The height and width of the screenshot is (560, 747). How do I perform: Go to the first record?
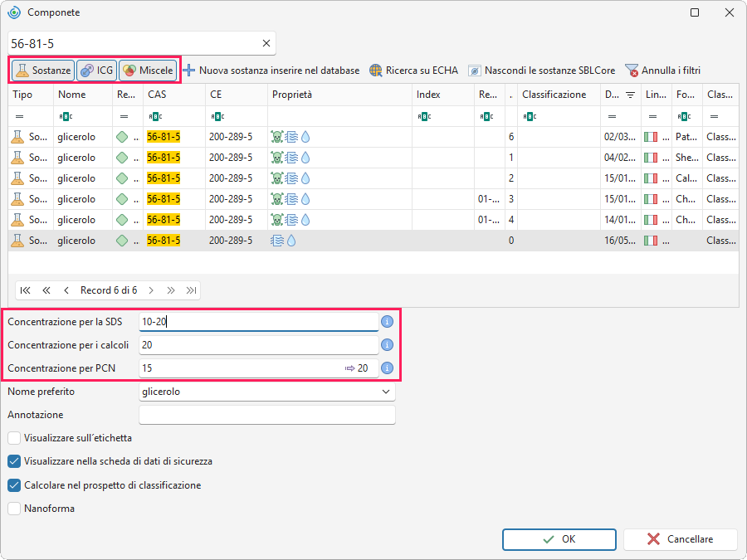click(25, 290)
